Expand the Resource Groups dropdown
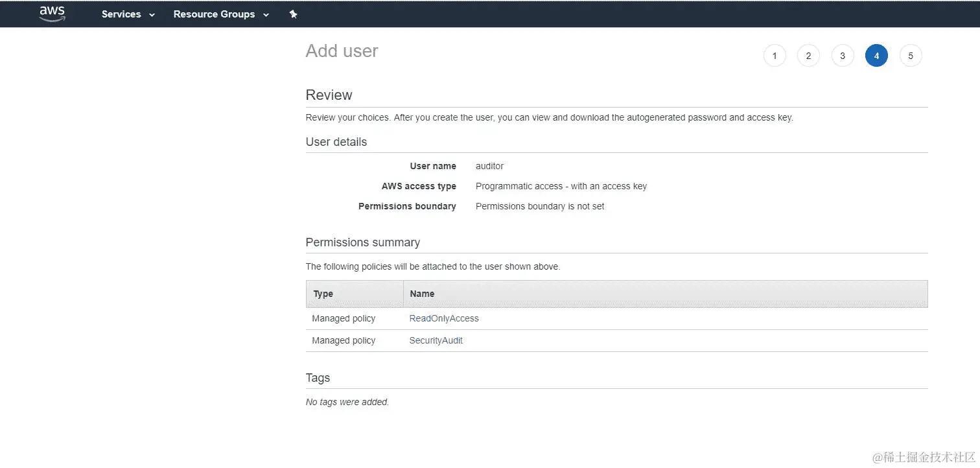980x468 pixels. click(221, 14)
